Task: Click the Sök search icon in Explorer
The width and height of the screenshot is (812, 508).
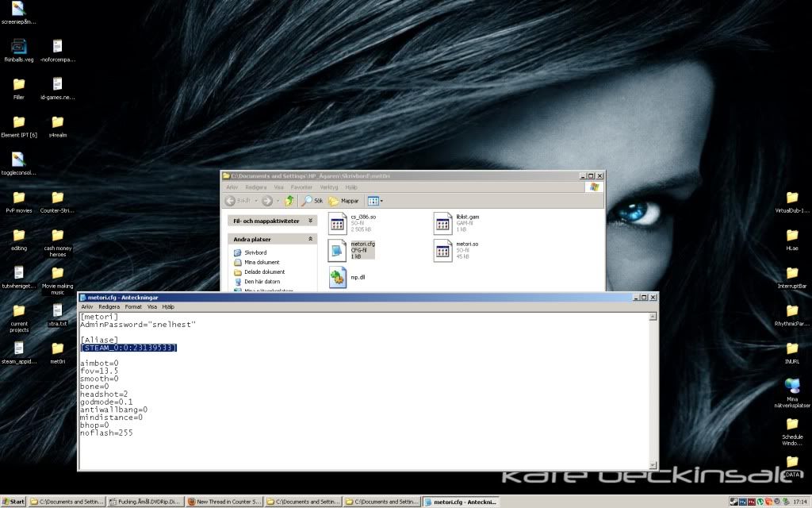Action: 306,201
